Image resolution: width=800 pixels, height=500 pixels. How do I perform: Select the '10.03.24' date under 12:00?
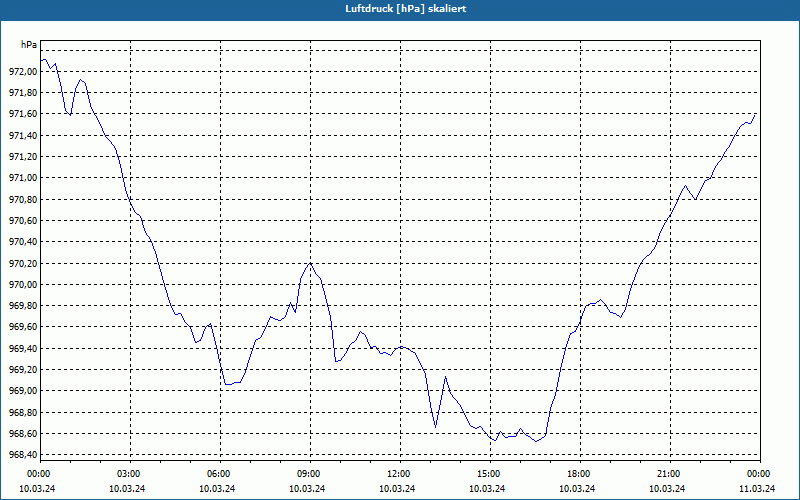click(397, 488)
